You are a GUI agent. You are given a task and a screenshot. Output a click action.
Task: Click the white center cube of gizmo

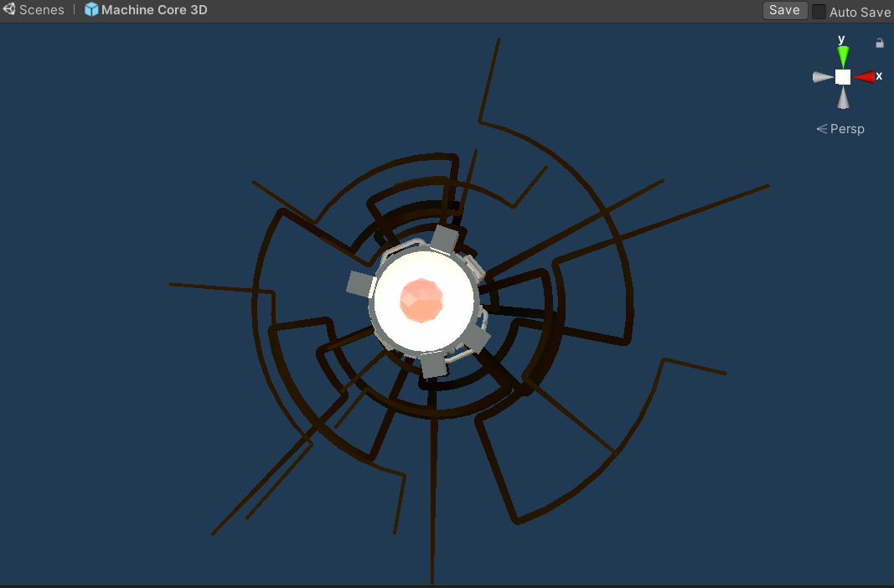click(843, 77)
